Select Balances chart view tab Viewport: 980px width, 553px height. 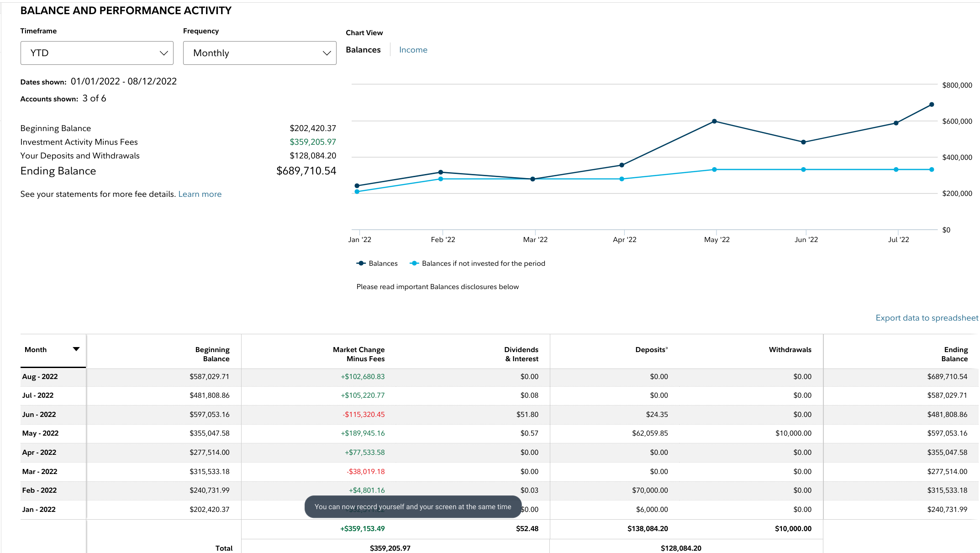(363, 50)
